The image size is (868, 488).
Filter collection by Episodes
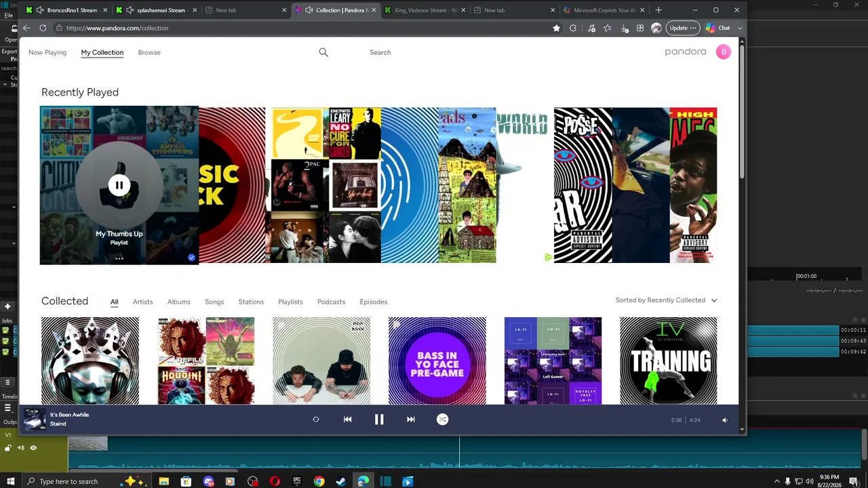(374, 302)
